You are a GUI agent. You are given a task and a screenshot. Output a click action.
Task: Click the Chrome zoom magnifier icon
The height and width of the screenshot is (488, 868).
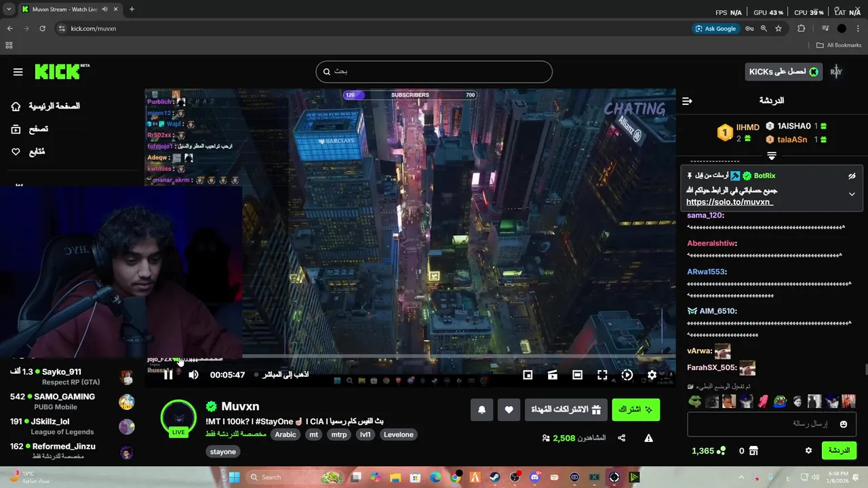click(x=764, y=28)
